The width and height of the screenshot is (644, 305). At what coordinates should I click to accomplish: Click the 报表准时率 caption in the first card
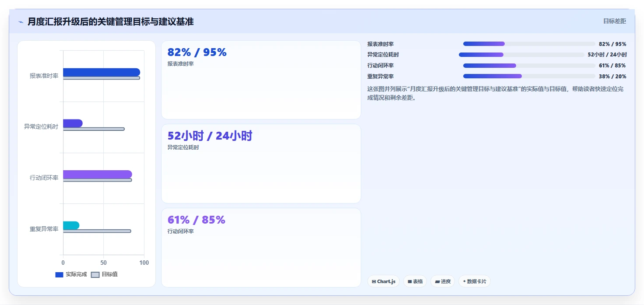(180, 64)
